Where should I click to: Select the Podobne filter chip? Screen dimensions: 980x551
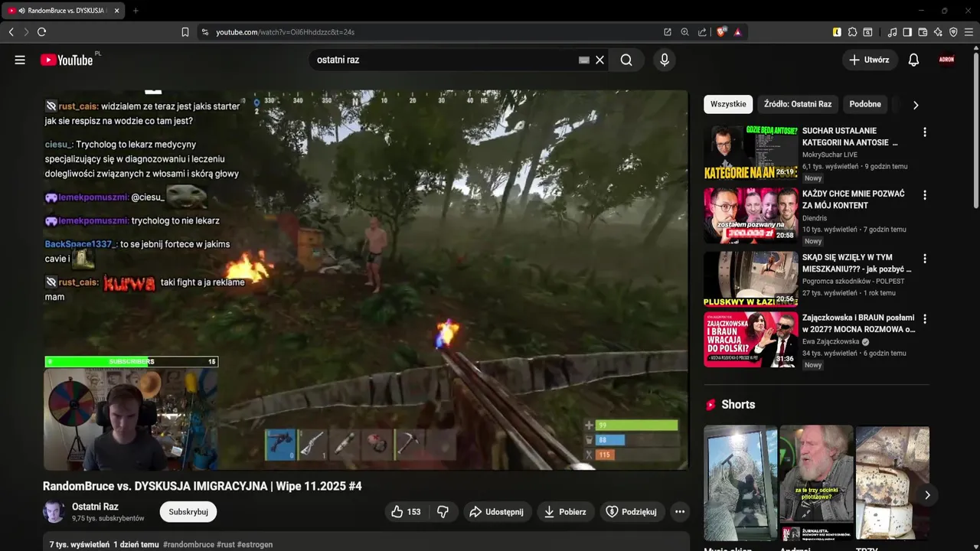click(x=865, y=104)
